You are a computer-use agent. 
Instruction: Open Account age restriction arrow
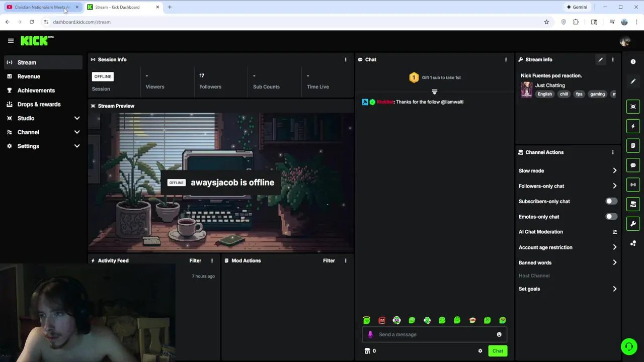pos(614,247)
